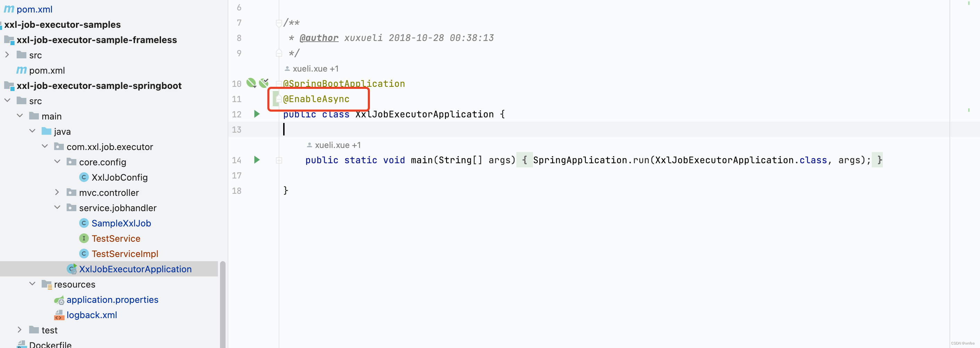Screen dimensions: 980x348
Task: Click the Maven icon of frameless pom.xml
Action: (x=21, y=70)
